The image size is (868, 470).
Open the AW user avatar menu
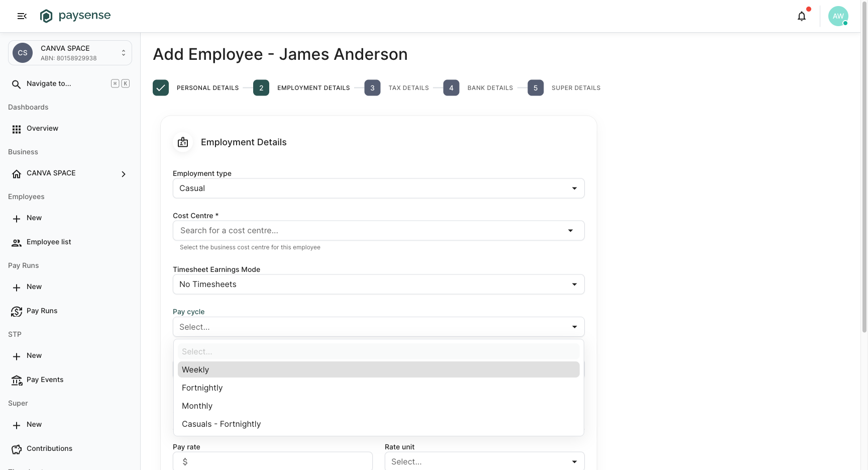[838, 16]
